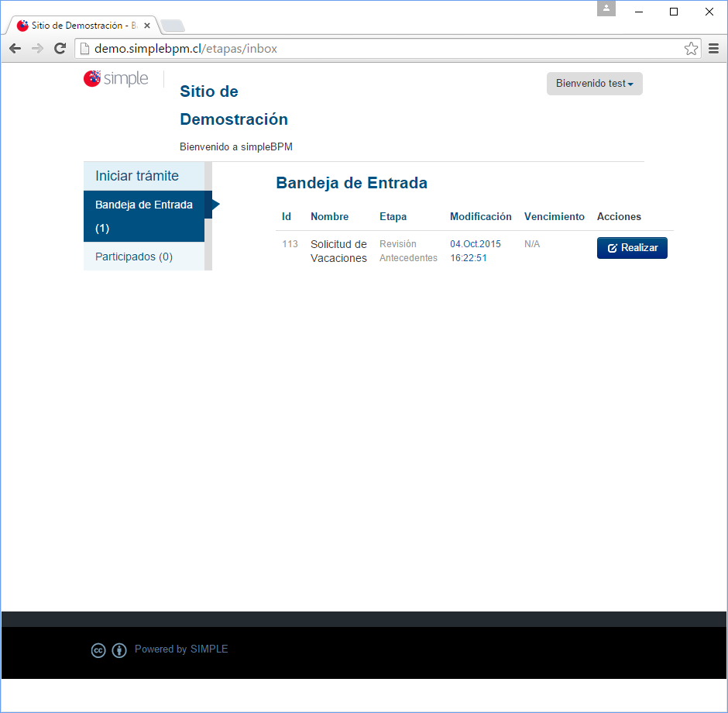This screenshot has height=713, width=728.
Task: Open the Bienvenido test dropdown
Action: click(594, 84)
